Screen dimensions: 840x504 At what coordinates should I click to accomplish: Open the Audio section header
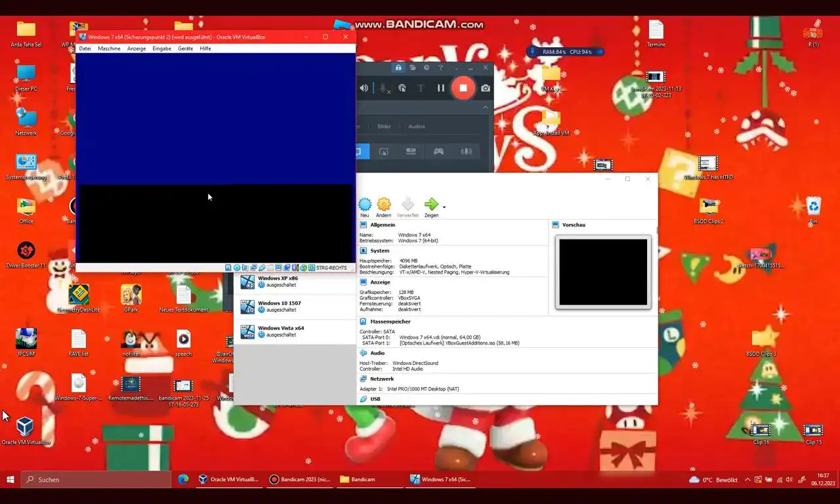[377, 353]
